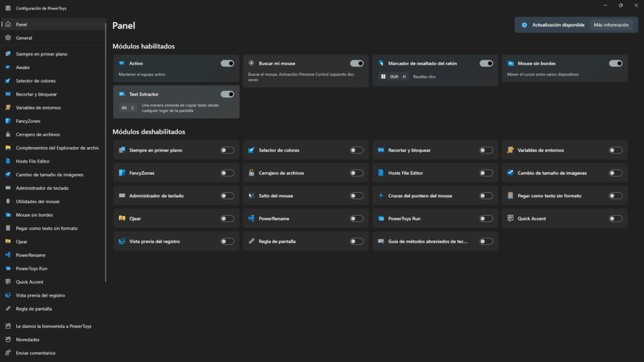Open the Hosts File Editor card
Screen dimensions: 644x362
(435, 173)
